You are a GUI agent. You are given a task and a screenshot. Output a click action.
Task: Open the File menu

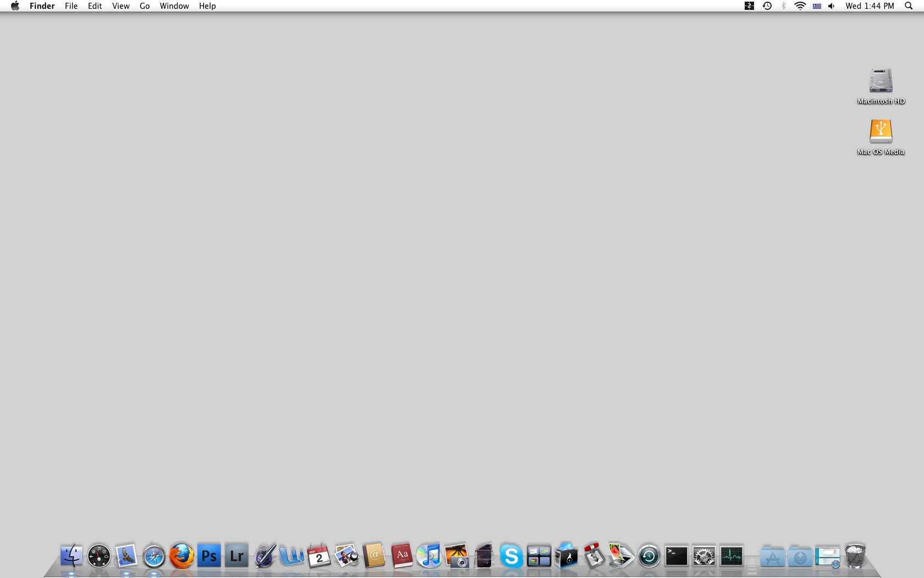pos(71,6)
